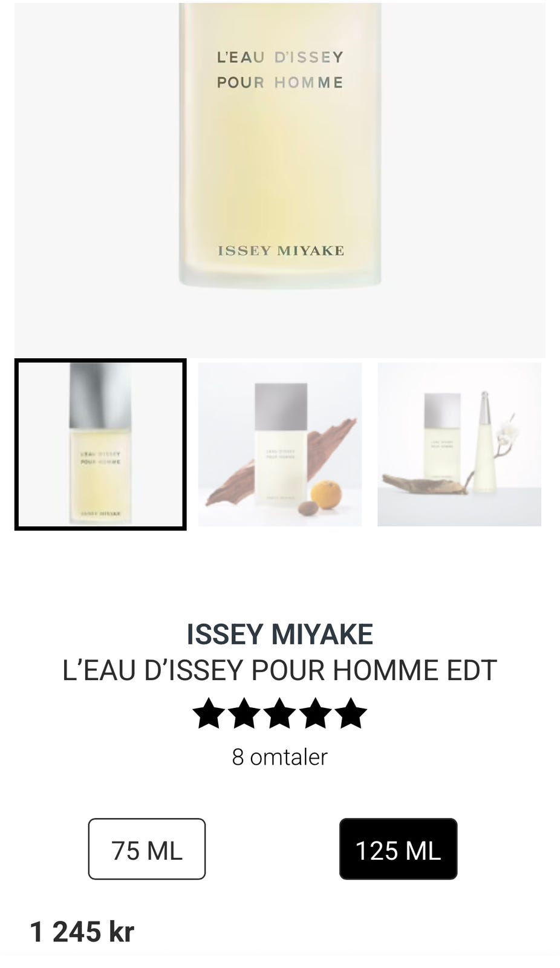The width and height of the screenshot is (560, 968).
Task: Click the fifth rating star
Action: click(351, 713)
